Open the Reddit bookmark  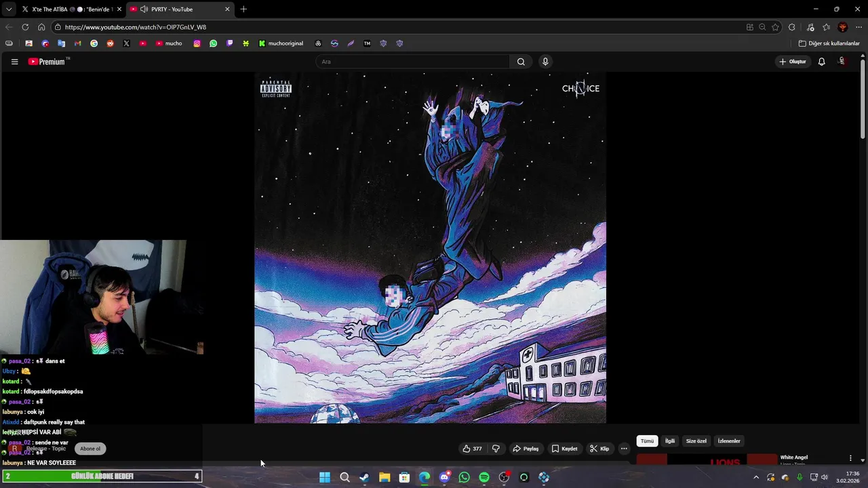110,43
